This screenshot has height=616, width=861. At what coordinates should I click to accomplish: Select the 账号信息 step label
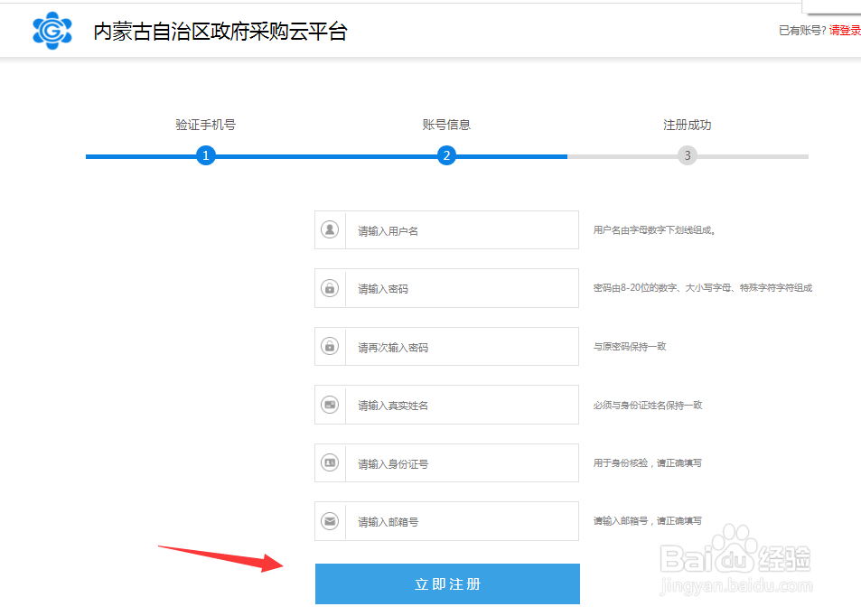[446, 124]
